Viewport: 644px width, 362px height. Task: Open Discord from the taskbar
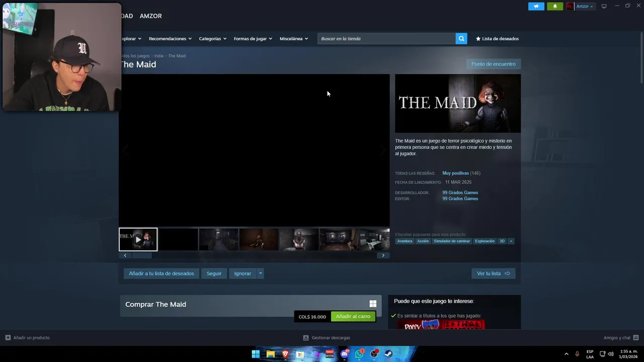coord(345,354)
